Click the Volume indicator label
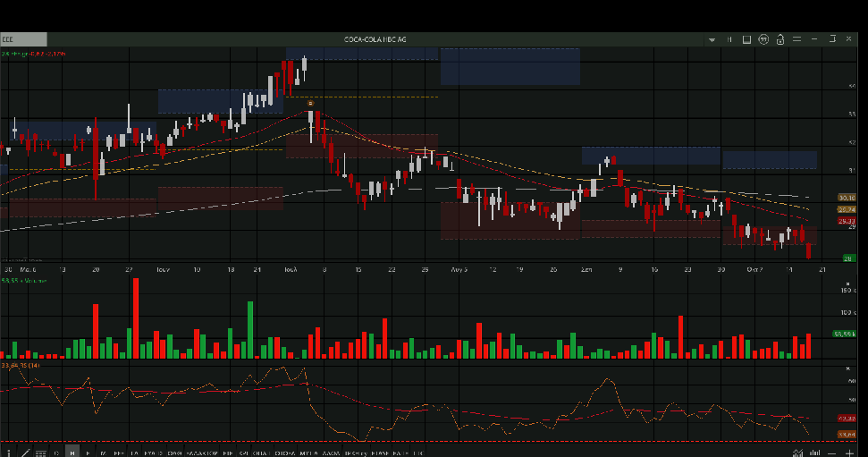The image size is (868, 457). click(35, 281)
